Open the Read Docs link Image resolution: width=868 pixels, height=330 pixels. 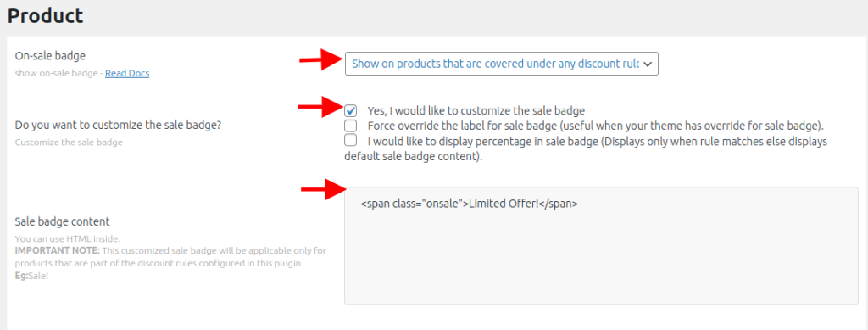pos(127,73)
